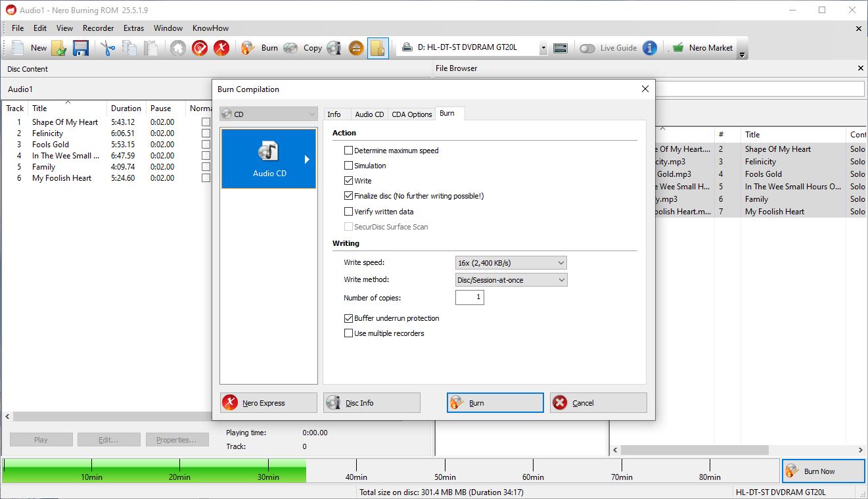Image resolution: width=868 pixels, height=499 pixels.
Task: Click the Burn flame icon in the toolbar
Action: pos(248,48)
